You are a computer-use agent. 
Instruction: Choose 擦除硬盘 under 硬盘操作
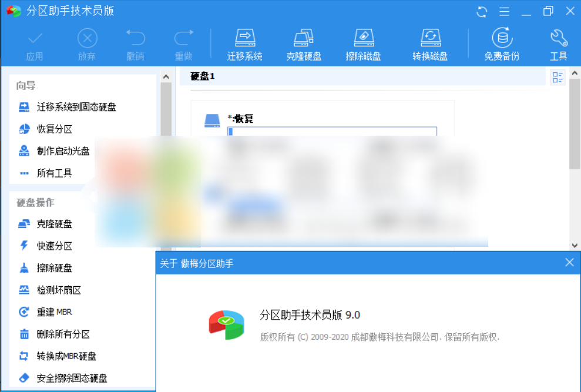click(55, 268)
